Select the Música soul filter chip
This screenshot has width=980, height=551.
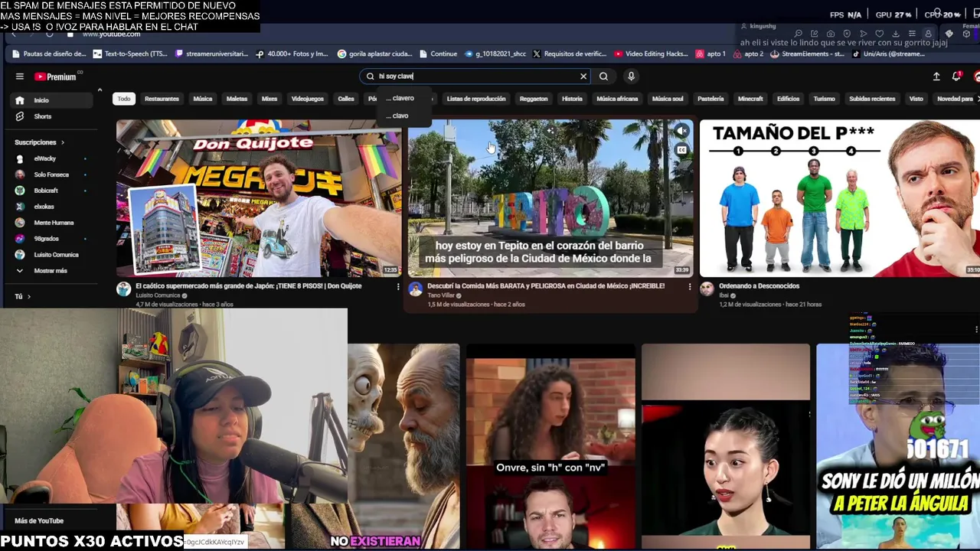coord(668,99)
